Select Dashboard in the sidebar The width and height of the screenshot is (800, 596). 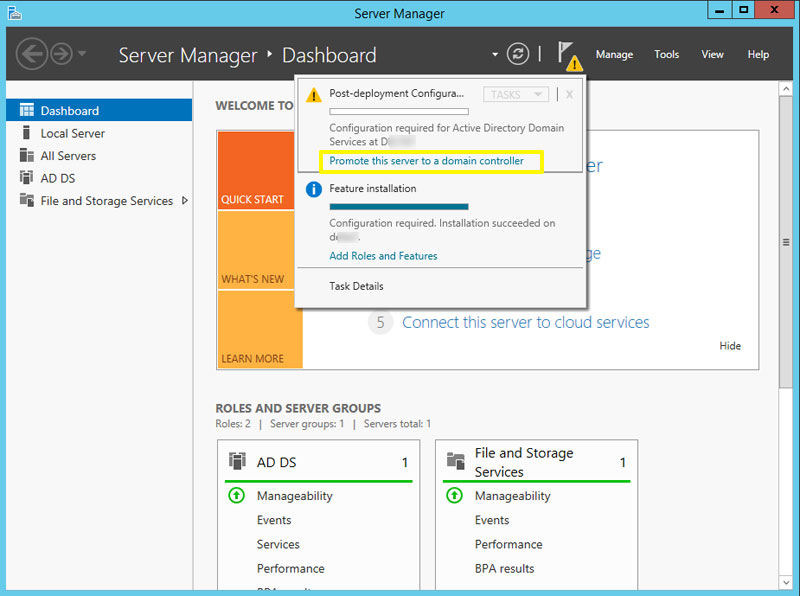[x=99, y=110]
